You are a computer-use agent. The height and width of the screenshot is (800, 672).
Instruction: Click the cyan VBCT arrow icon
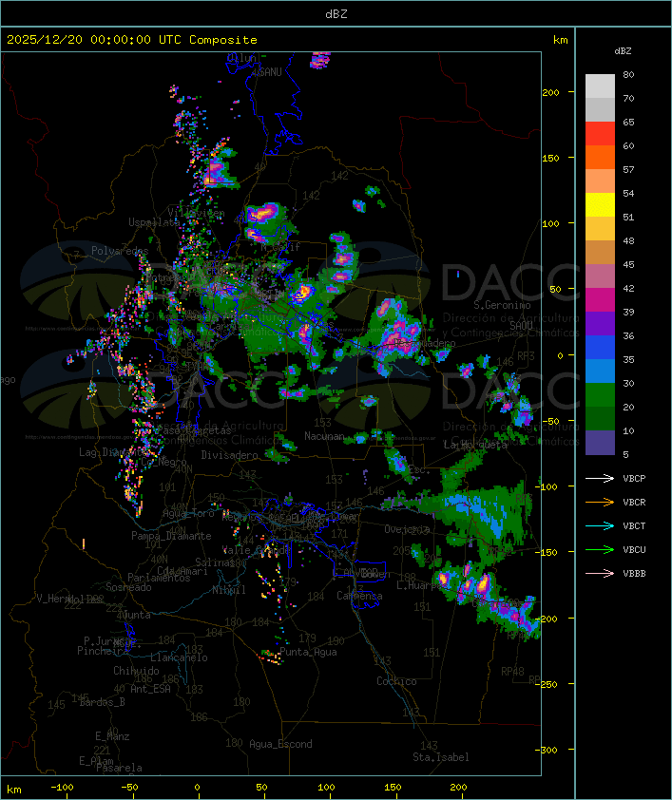(x=600, y=526)
